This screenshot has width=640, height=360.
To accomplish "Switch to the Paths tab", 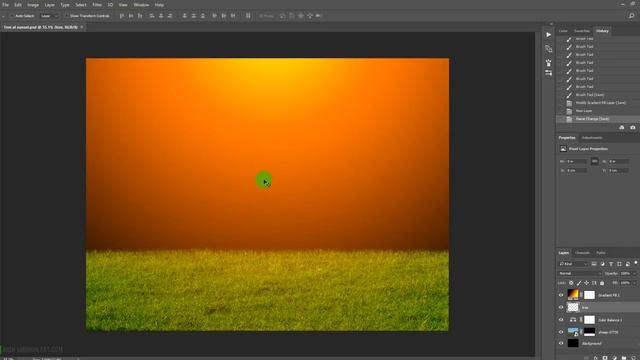I will [601, 253].
